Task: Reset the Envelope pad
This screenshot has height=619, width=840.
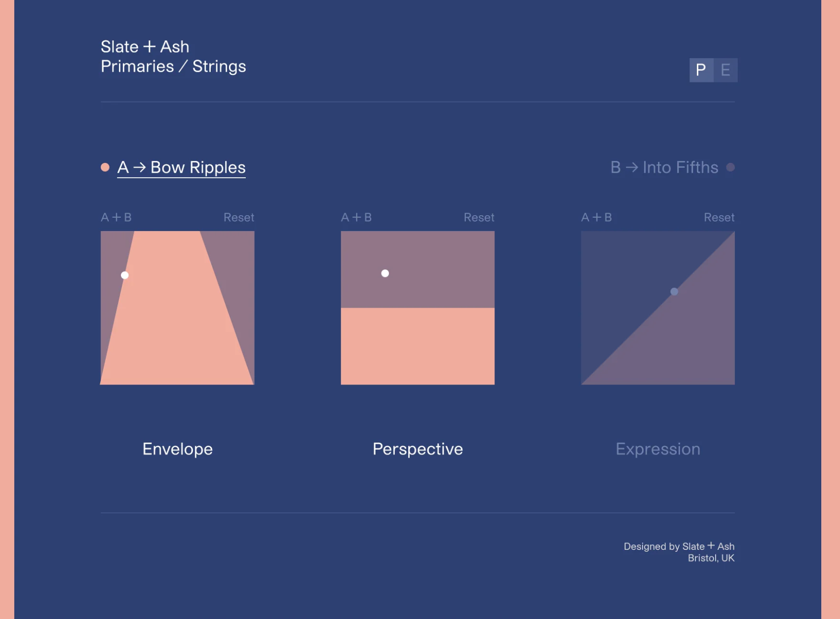Action: point(239,217)
